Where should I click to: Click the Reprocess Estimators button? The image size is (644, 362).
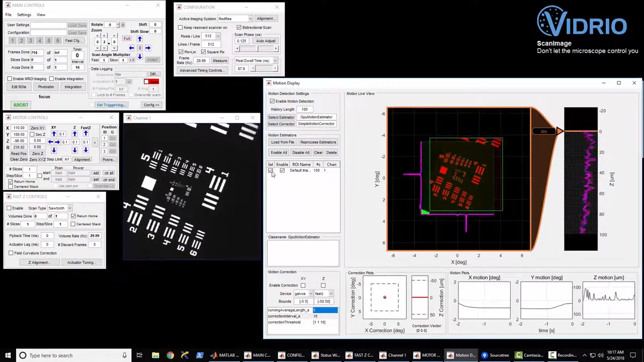(x=317, y=142)
